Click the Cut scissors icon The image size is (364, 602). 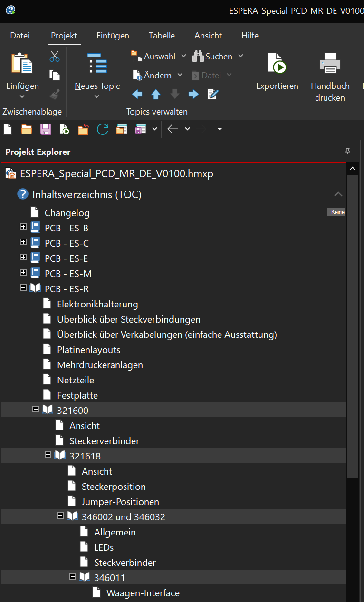(55, 57)
